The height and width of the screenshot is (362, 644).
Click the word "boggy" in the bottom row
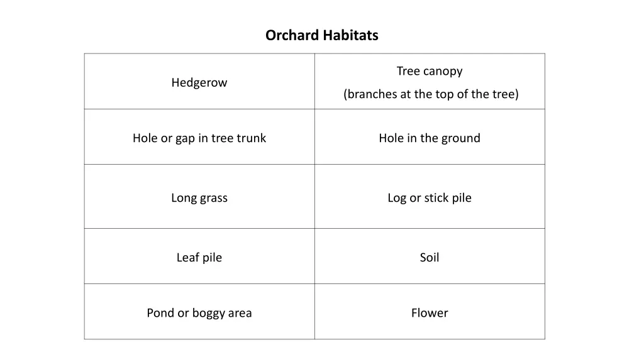pos(209,313)
